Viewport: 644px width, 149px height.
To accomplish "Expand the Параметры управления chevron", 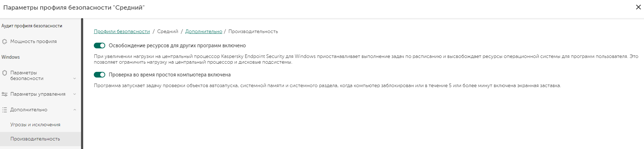I will point(75,94).
